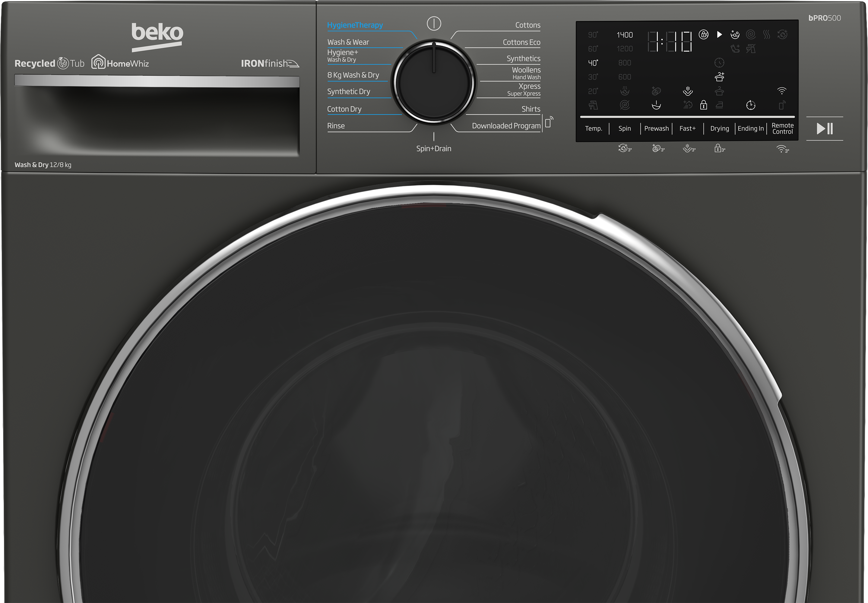Tap the fast timer-with-plus icon in display
Viewport: 868px width, 603px height.
click(688, 105)
